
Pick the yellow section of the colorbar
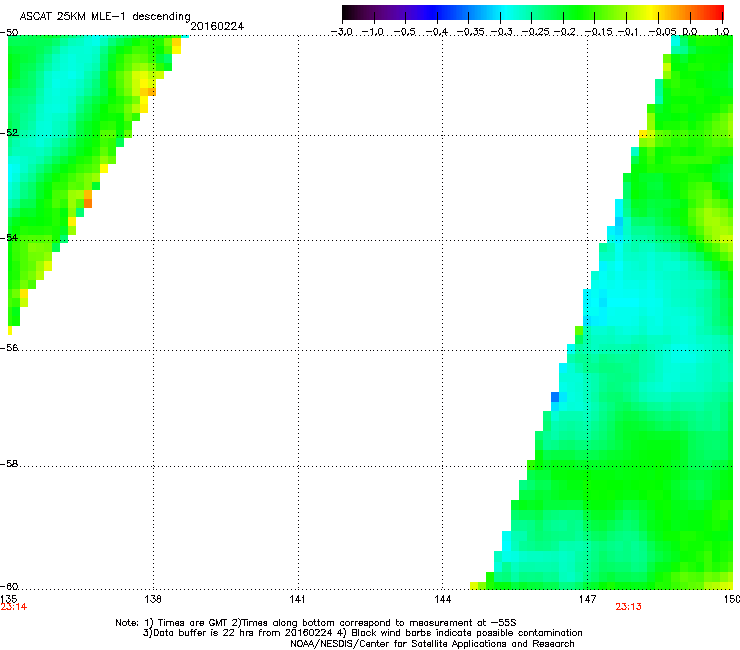[x=651, y=13]
